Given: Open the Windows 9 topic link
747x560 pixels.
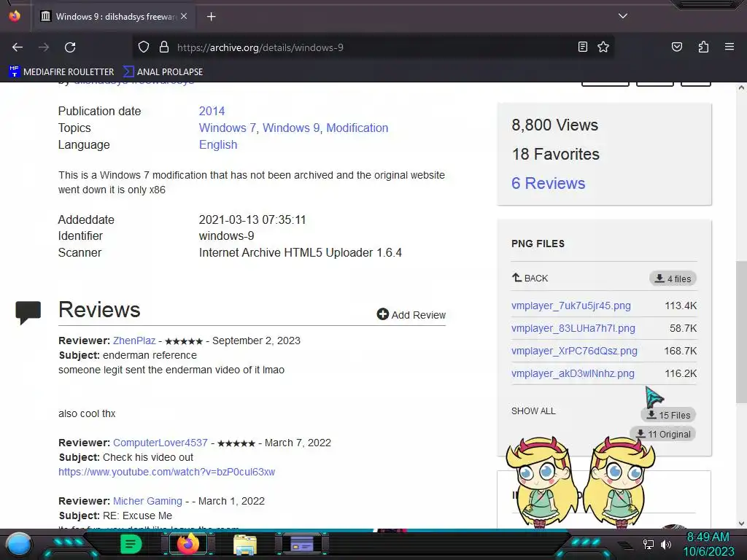Looking at the screenshot, I should pyautogui.click(x=291, y=128).
